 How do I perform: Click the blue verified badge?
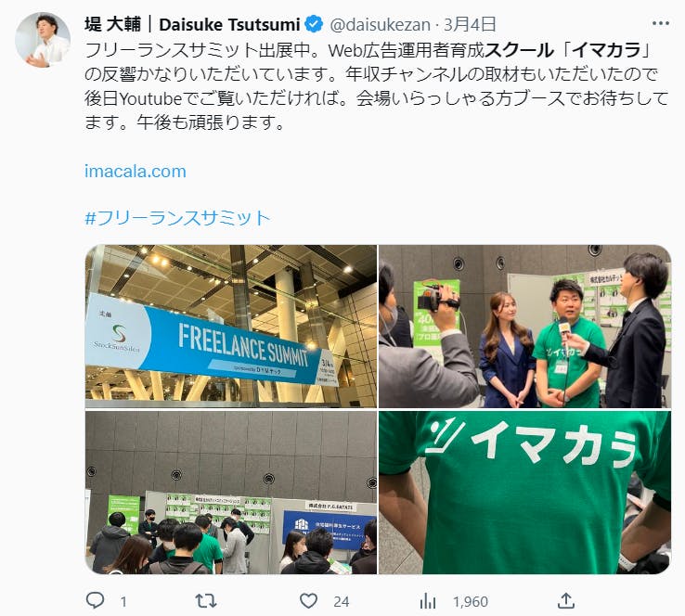tap(314, 24)
